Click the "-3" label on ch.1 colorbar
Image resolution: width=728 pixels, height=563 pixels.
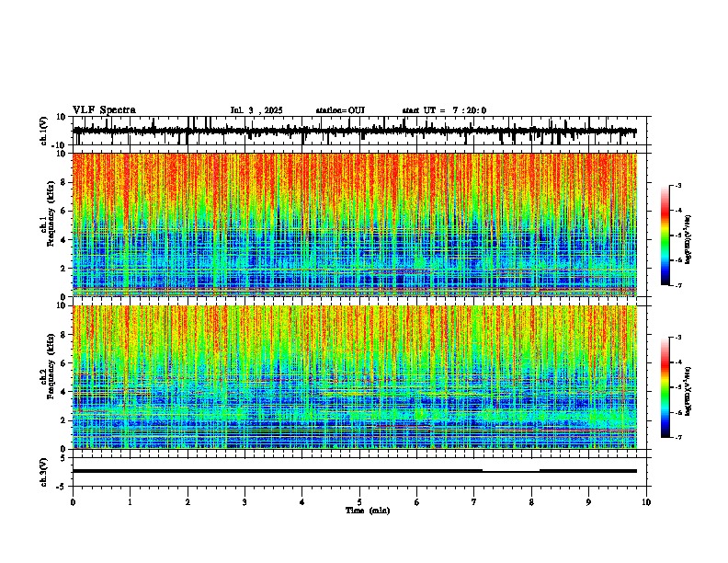(677, 185)
